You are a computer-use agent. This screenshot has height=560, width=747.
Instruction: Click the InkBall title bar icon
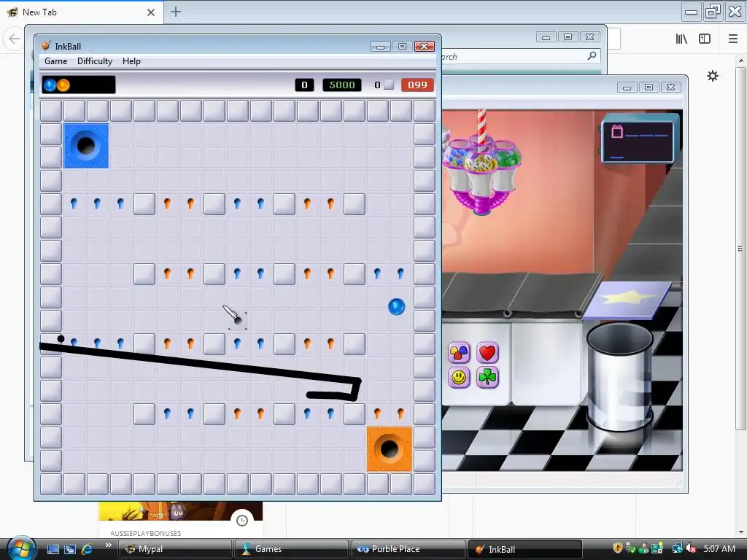[46, 46]
